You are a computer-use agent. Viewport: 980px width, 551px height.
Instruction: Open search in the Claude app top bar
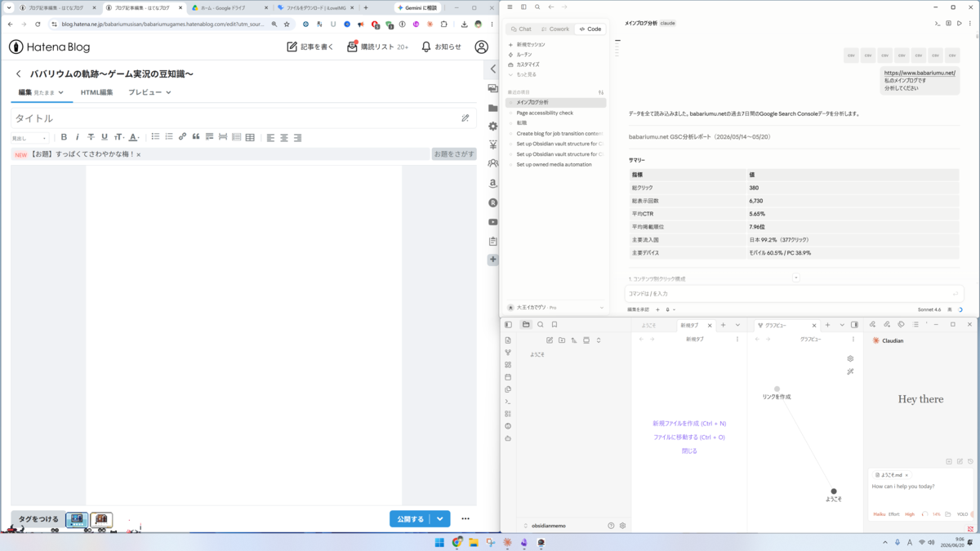537,7
